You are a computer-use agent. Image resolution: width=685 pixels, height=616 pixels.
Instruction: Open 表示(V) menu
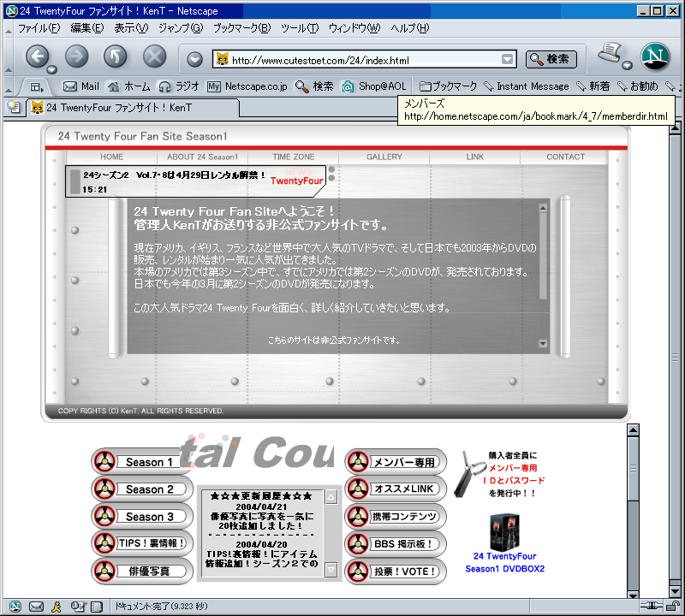point(131,28)
